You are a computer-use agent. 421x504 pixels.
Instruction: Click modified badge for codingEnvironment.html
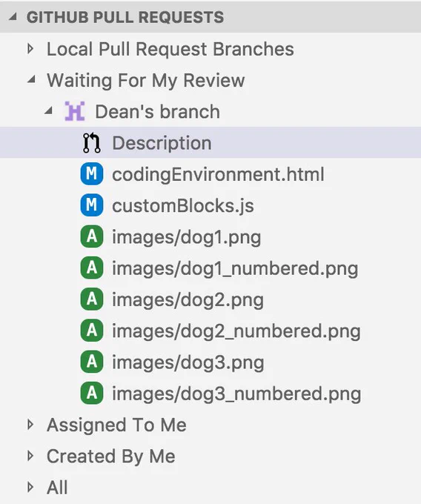click(x=92, y=174)
